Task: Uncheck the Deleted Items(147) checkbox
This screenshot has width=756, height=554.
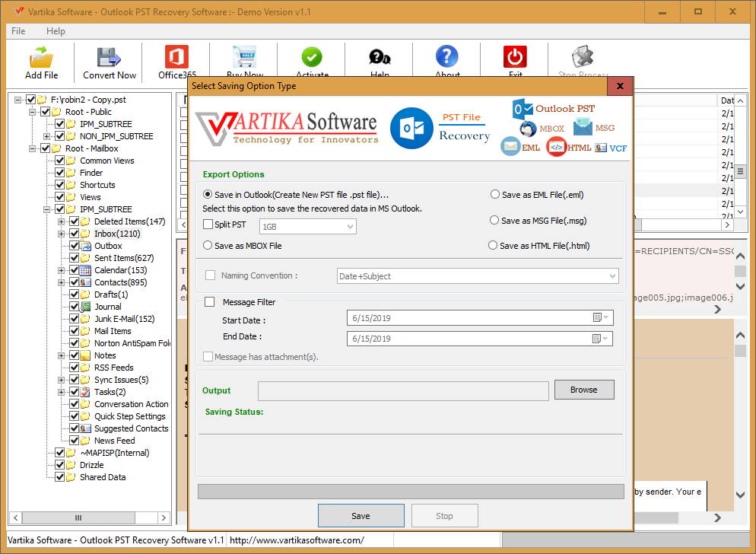Action: tap(75, 221)
